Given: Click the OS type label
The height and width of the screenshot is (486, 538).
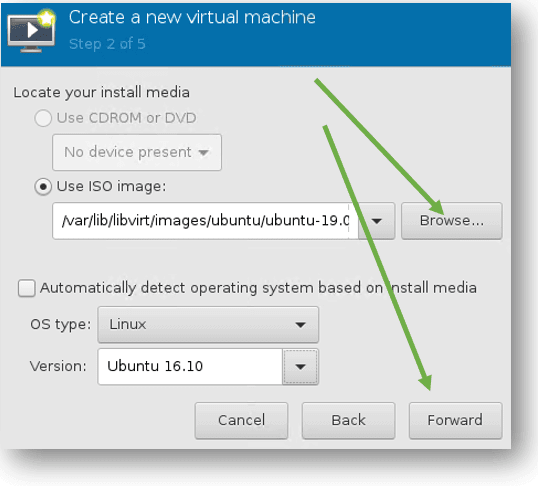Looking at the screenshot, I should pos(61,325).
